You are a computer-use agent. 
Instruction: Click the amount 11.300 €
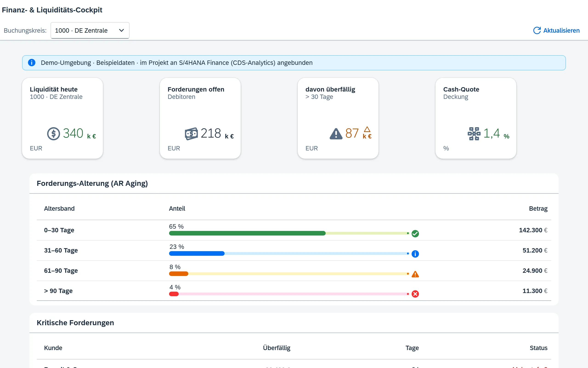pos(535,290)
